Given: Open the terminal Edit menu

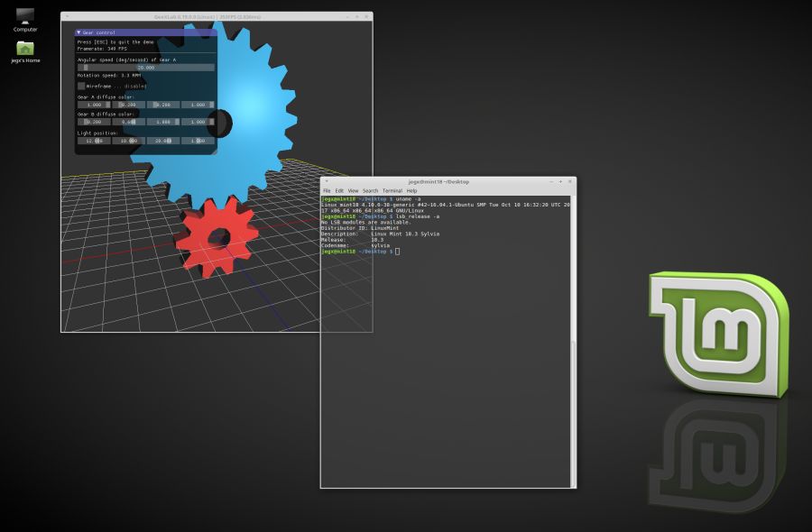Looking at the screenshot, I should pyautogui.click(x=339, y=191).
